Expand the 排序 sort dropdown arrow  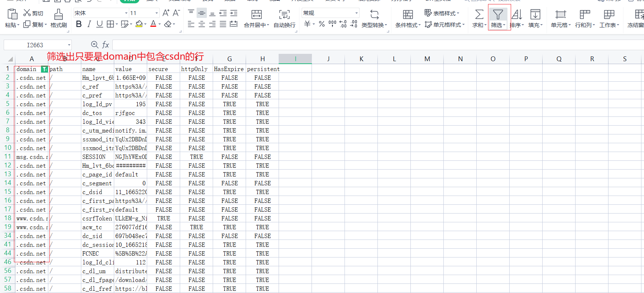(523, 25)
